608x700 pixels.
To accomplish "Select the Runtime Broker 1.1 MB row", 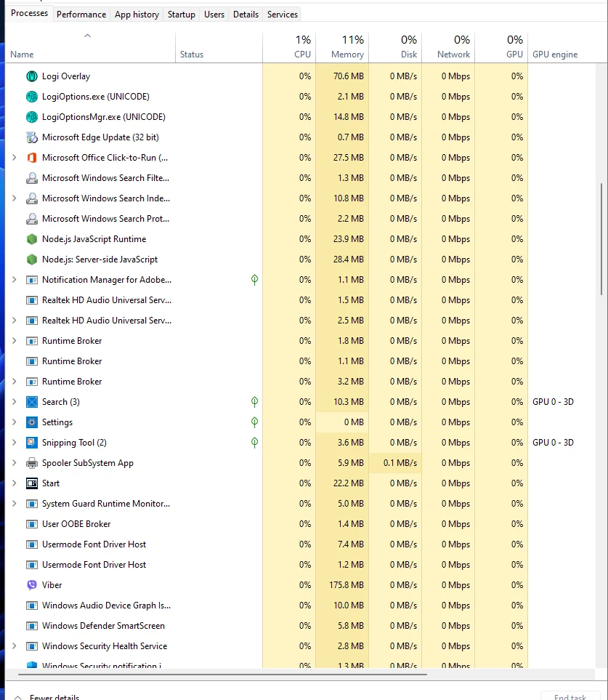I will tap(300, 361).
